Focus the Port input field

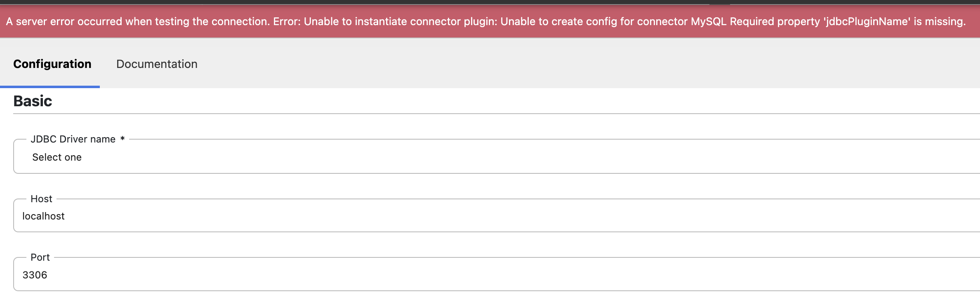(497, 275)
